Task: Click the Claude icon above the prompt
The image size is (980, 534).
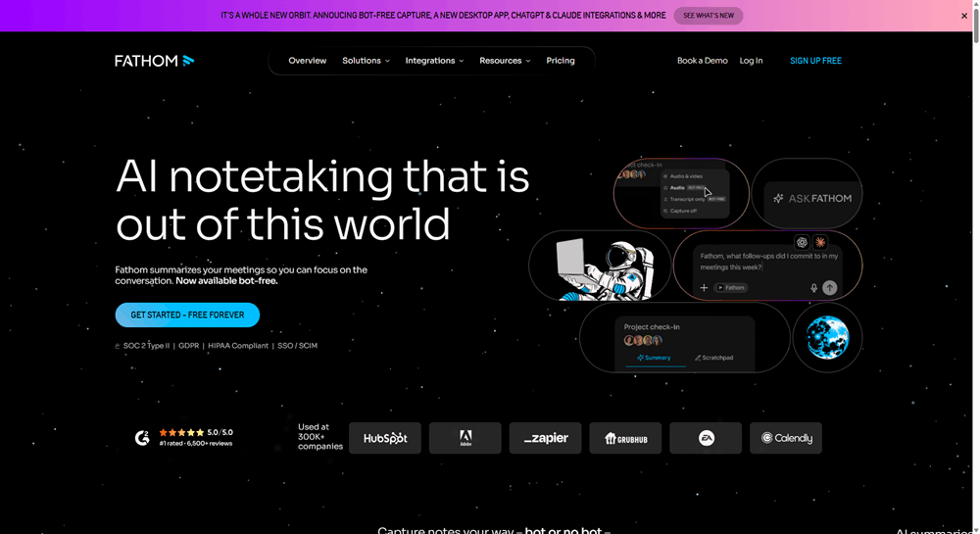Action: [820, 242]
